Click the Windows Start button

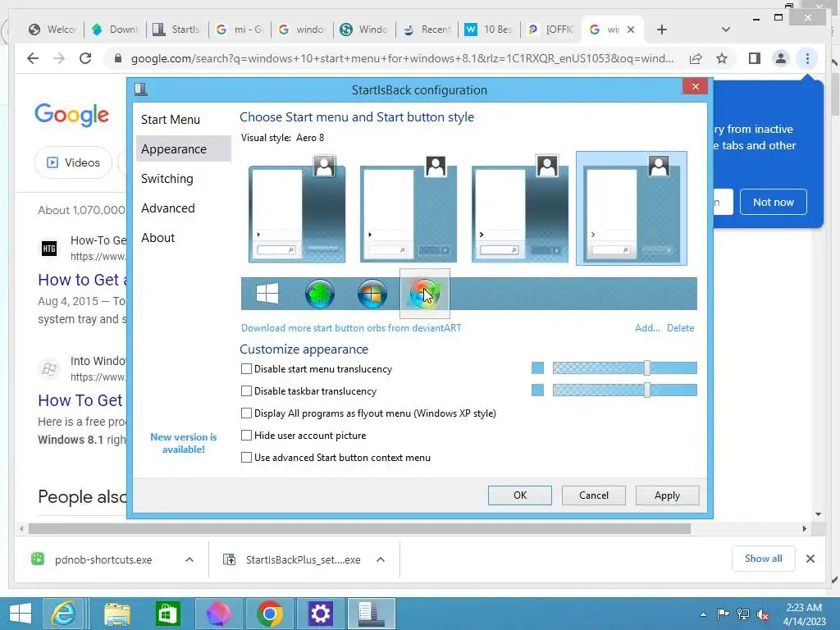[x=21, y=614]
